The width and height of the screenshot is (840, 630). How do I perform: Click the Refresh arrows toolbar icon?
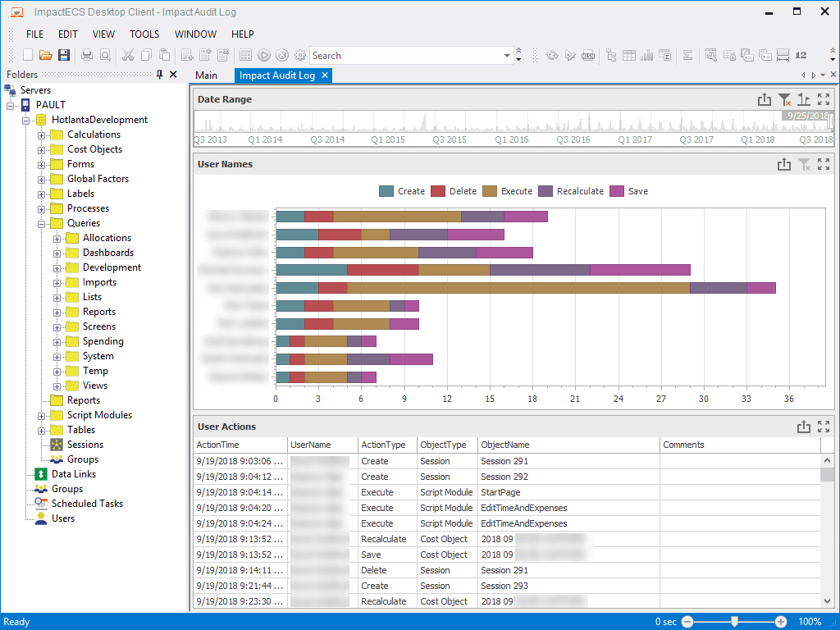[552, 55]
